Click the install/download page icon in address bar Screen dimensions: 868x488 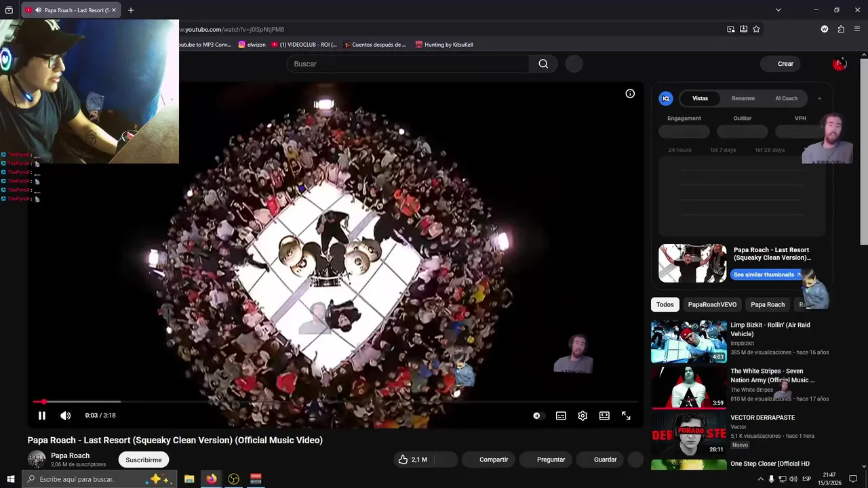[743, 29]
